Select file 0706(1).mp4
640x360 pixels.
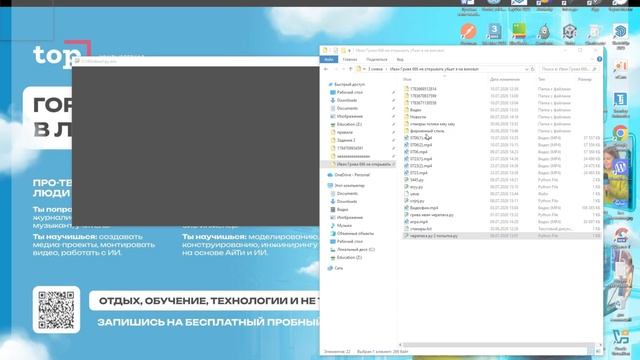click(420, 138)
